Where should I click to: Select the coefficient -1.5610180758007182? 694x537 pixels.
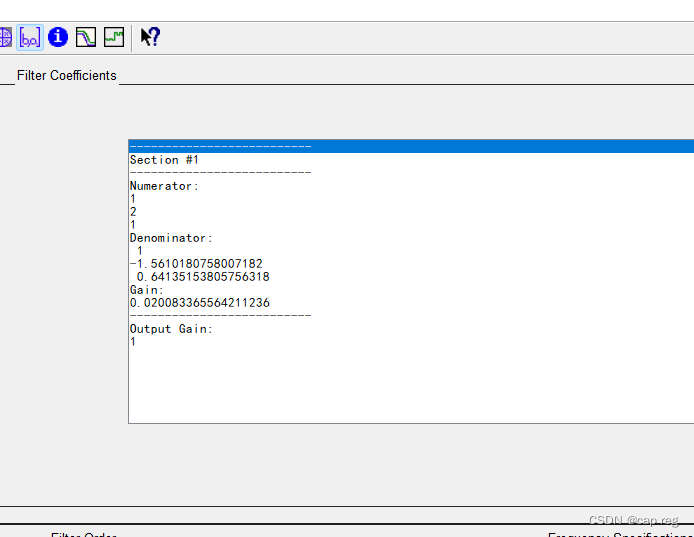196,264
